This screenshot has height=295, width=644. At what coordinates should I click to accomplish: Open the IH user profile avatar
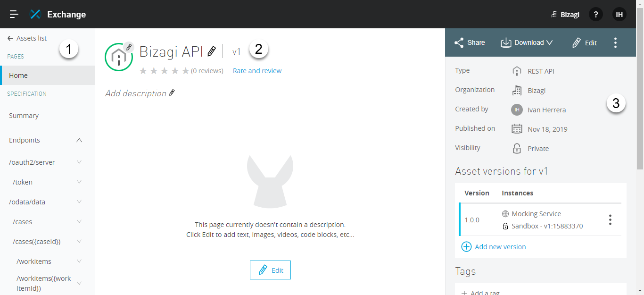pyautogui.click(x=619, y=14)
